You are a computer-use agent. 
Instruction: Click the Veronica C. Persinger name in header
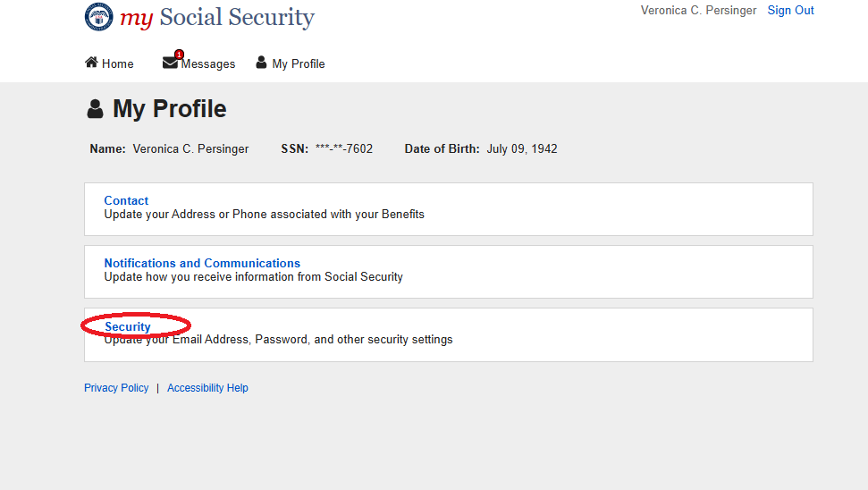point(698,11)
